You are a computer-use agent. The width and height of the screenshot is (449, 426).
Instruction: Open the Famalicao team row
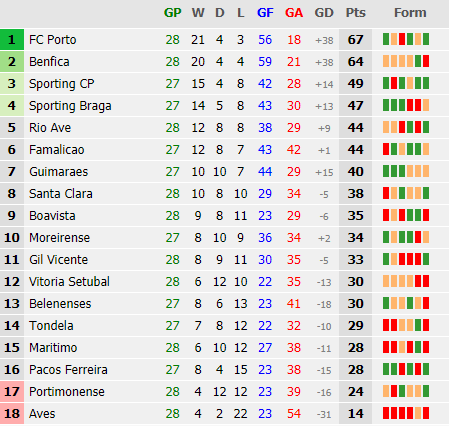224,150
